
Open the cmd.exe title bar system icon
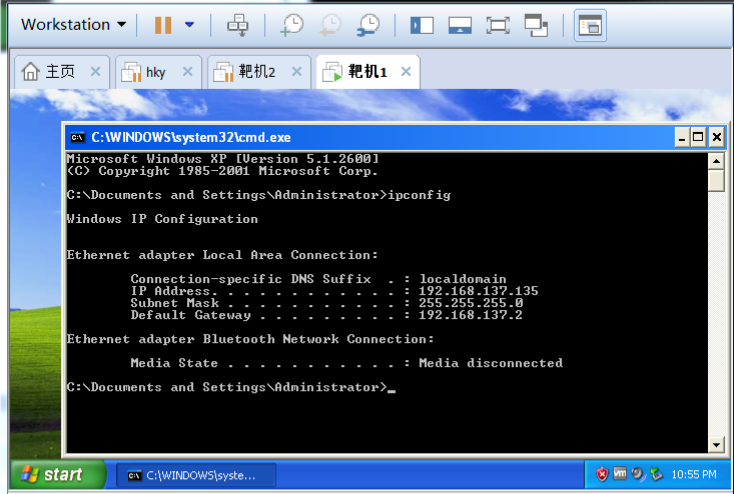click(x=78, y=137)
